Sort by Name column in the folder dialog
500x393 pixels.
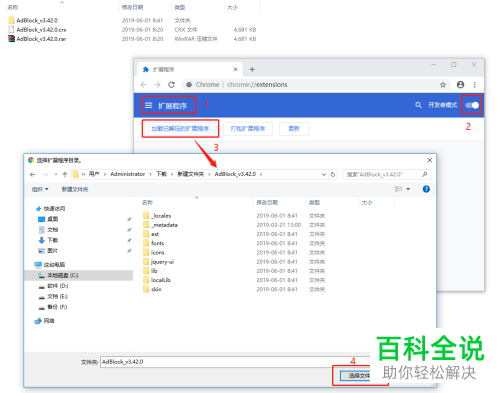point(147,202)
